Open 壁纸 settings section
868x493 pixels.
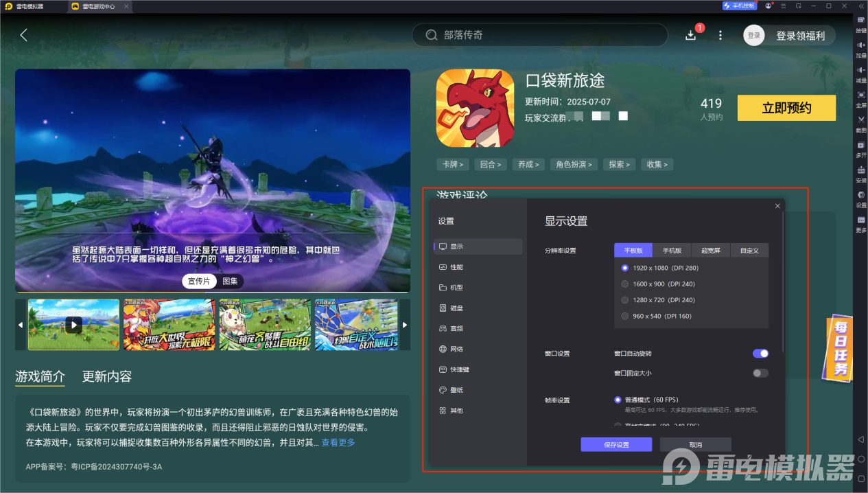tap(479, 390)
